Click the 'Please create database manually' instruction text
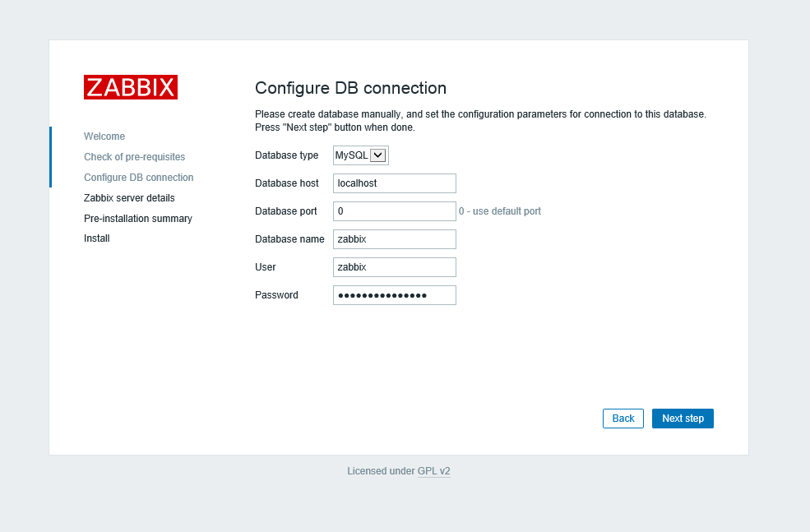This screenshot has height=532, width=810. [x=480, y=120]
